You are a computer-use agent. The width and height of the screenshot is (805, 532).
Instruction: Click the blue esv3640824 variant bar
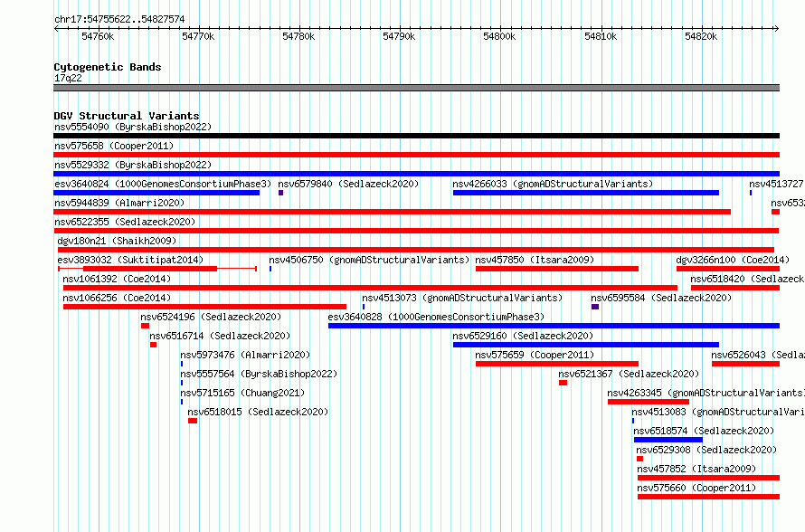point(156,193)
